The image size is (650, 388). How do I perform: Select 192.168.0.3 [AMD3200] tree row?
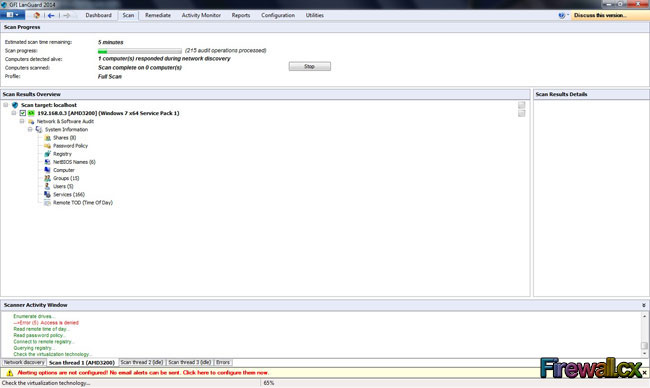108,113
